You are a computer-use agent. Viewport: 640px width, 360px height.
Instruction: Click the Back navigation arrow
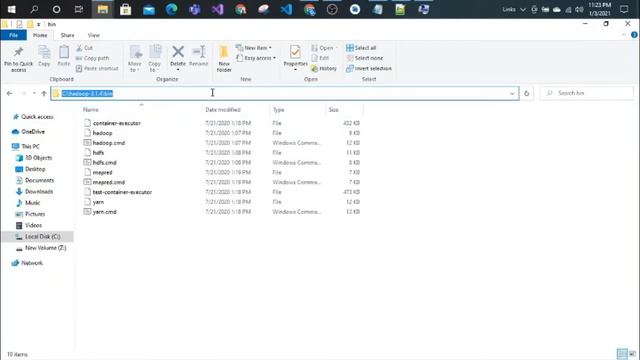click(x=9, y=93)
